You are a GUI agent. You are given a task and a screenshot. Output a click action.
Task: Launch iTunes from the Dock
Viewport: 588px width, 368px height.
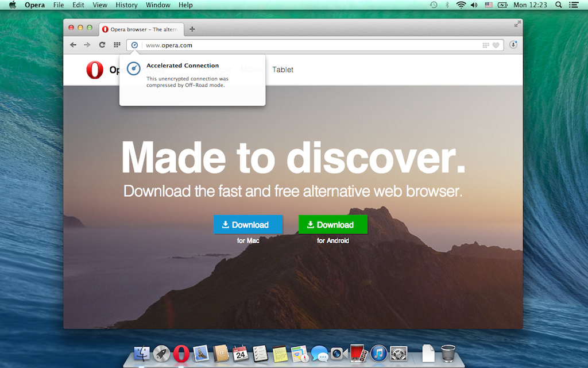378,353
